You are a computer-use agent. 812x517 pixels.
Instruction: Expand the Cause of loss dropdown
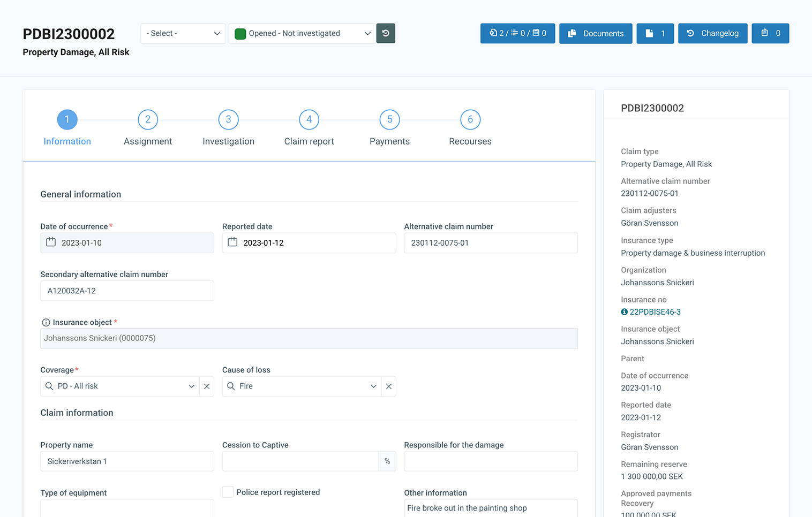[x=373, y=386]
